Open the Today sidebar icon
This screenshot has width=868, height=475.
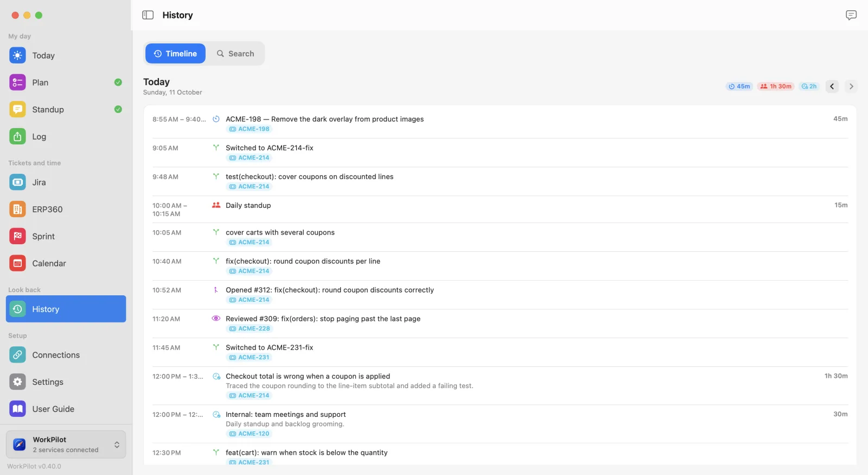click(x=17, y=55)
